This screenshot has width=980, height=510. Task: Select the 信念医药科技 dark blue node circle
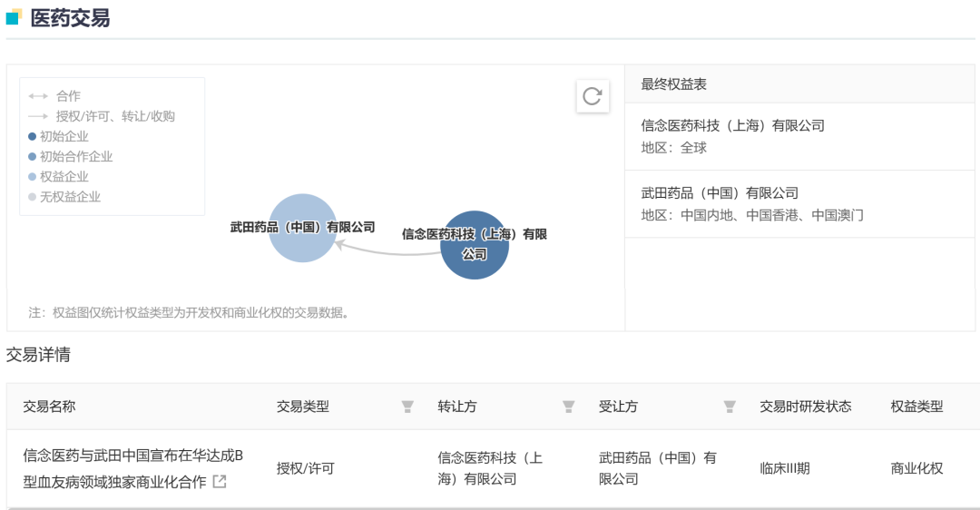tap(474, 244)
